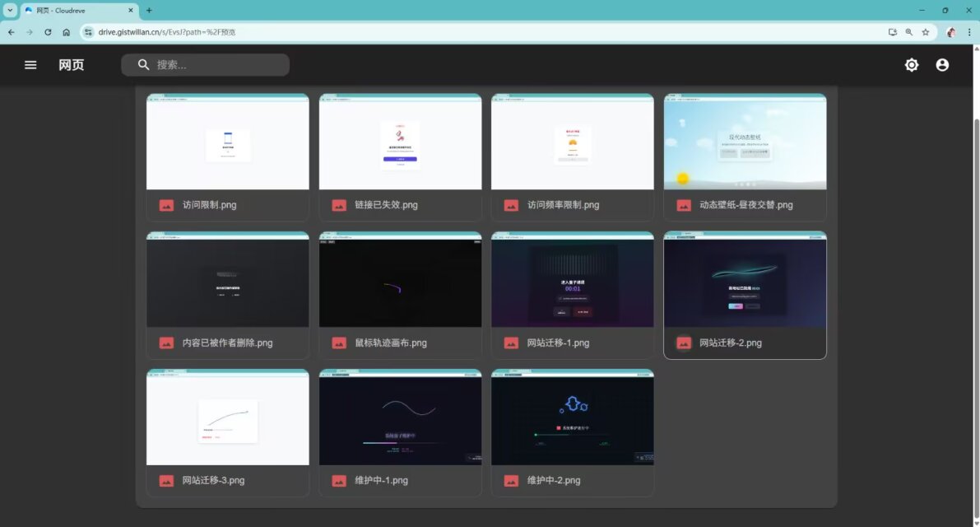Click the 内容已被作者删除.png file label
The width and height of the screenshot is (980, 527).
coord(227,343)
